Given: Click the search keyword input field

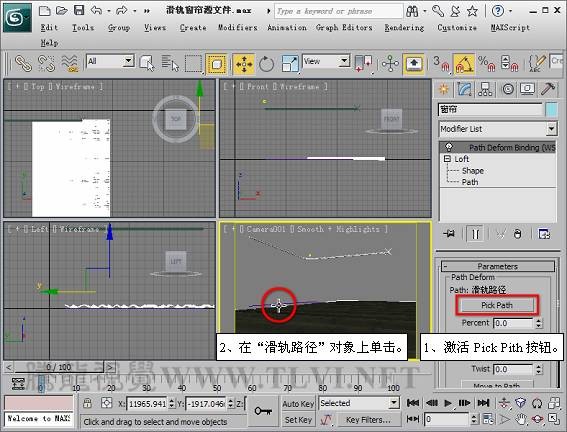Looking at the screenshot, I should (x=338, y=11).
